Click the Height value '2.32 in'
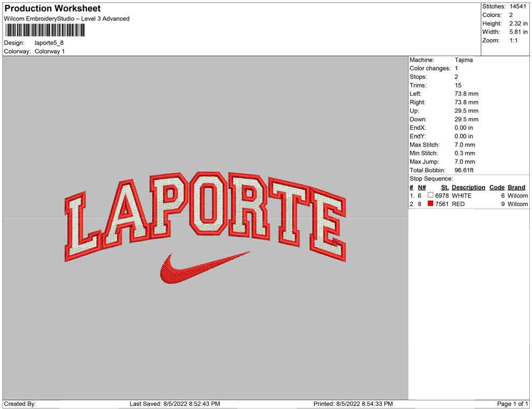Screen dimensions: 532x409 [519, 24]
